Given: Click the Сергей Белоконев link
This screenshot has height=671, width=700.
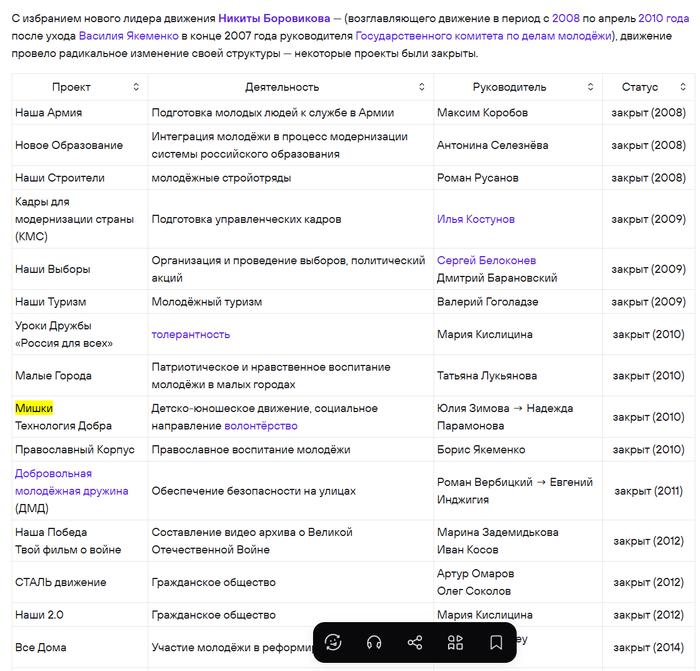Looking at the screenshot, I should pyautogui.click(x=486, y=260).
